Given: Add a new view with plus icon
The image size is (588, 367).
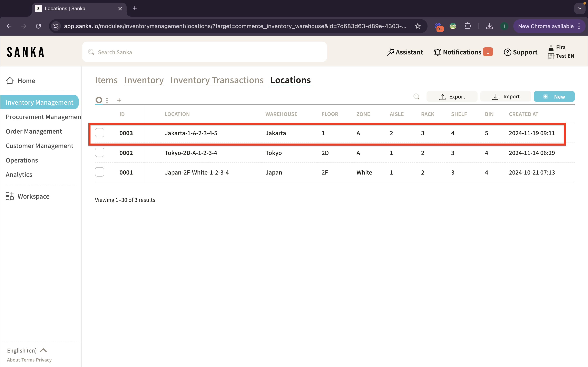Looking at the screenshot, I should [x=119, y=100].
